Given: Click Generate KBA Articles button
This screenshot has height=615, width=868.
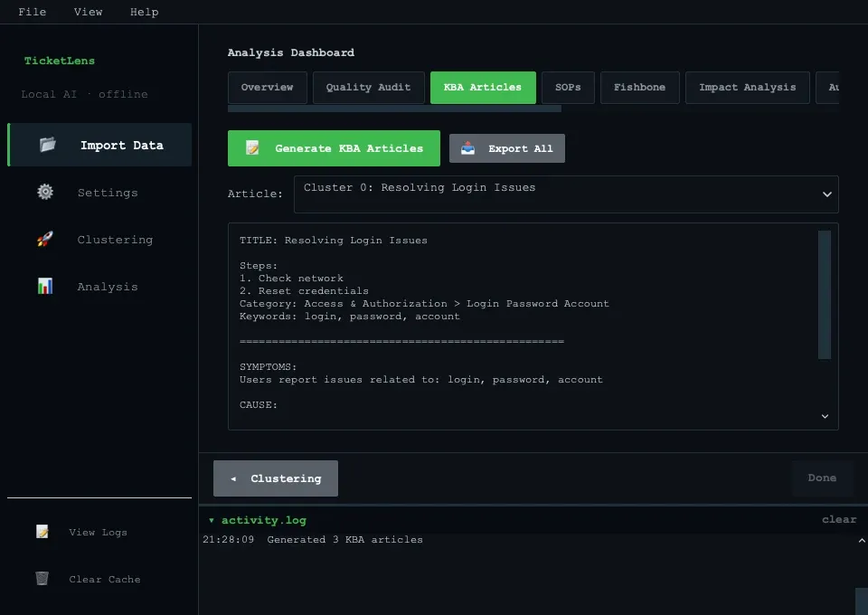Looking at the screenshot, I should coord(334,148).
